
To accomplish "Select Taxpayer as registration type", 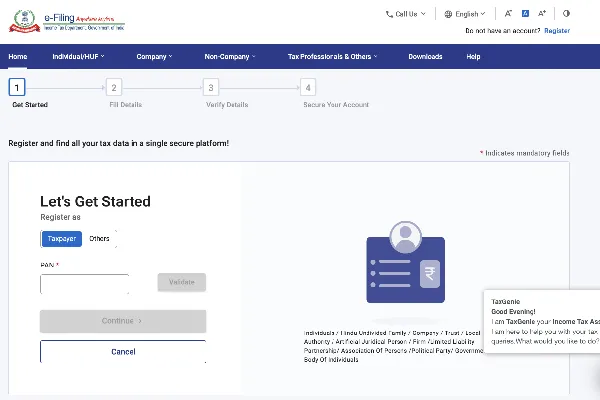I will (x=61, y=239).
